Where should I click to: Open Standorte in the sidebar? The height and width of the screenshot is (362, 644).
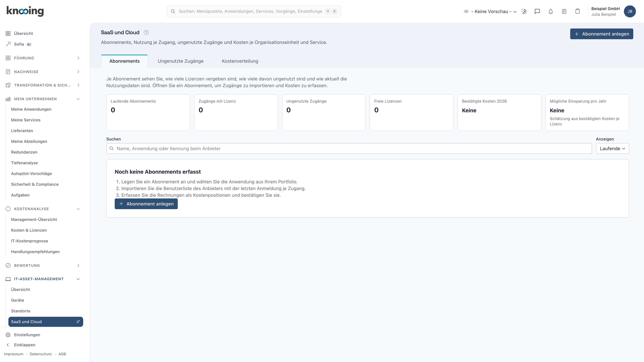(20, 311)
